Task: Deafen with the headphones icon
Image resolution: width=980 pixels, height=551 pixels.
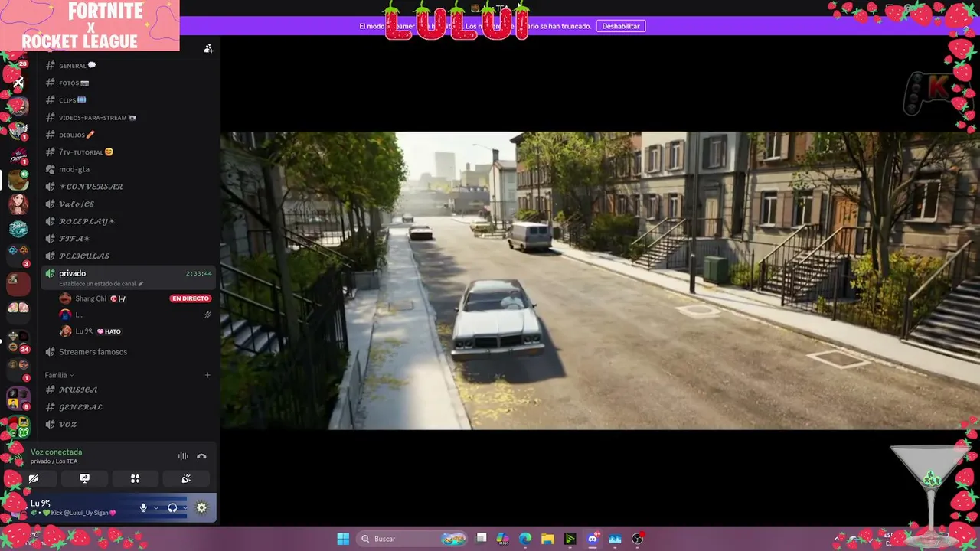Action: [x=172, y=507]
